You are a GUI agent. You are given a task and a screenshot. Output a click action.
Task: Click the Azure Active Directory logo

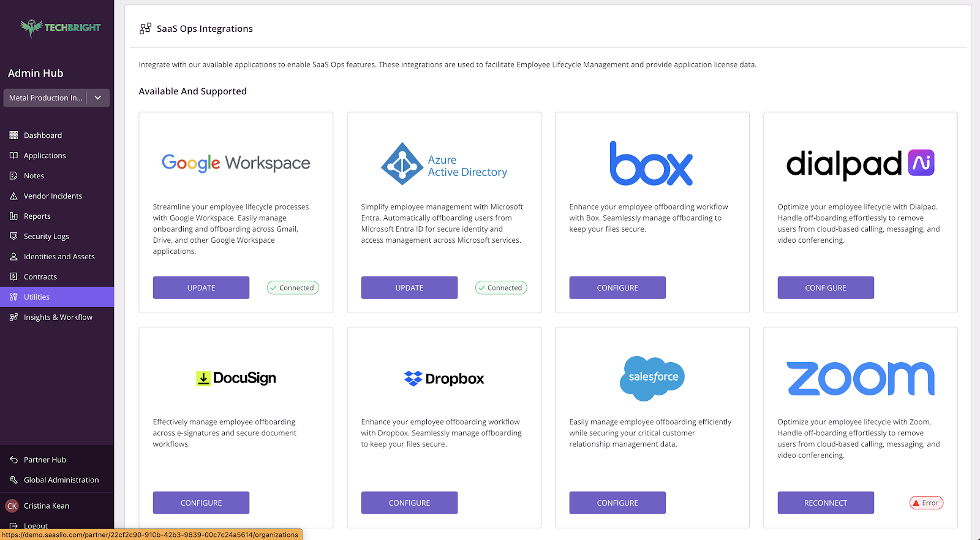(x=444, y=164)
